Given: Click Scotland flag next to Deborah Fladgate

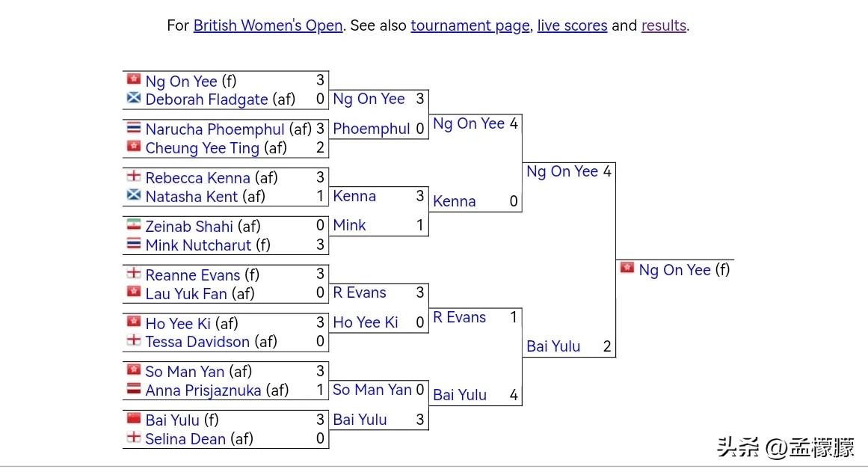Looking at the screenshot, I should point(134,97).
